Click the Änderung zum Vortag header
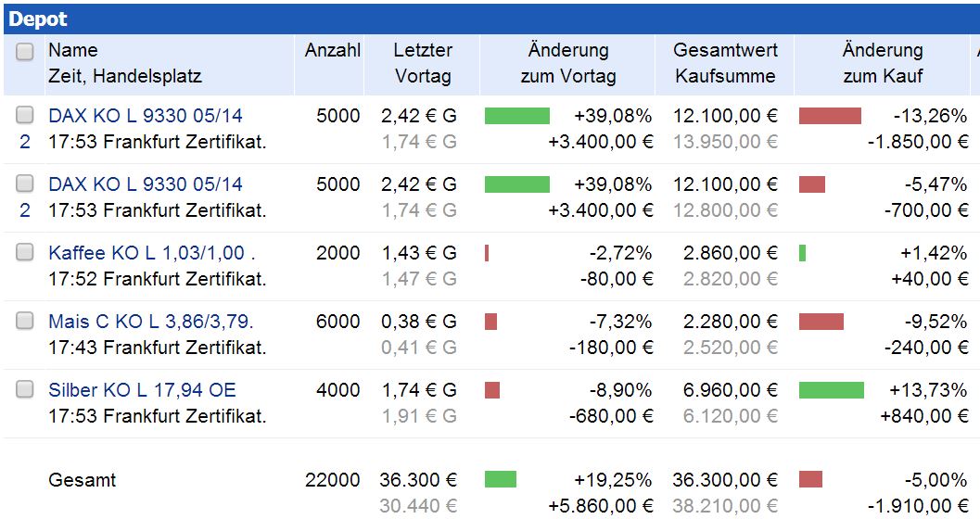Image resolution: width=980 pixels, height=519 pixels. pos(567,63)
